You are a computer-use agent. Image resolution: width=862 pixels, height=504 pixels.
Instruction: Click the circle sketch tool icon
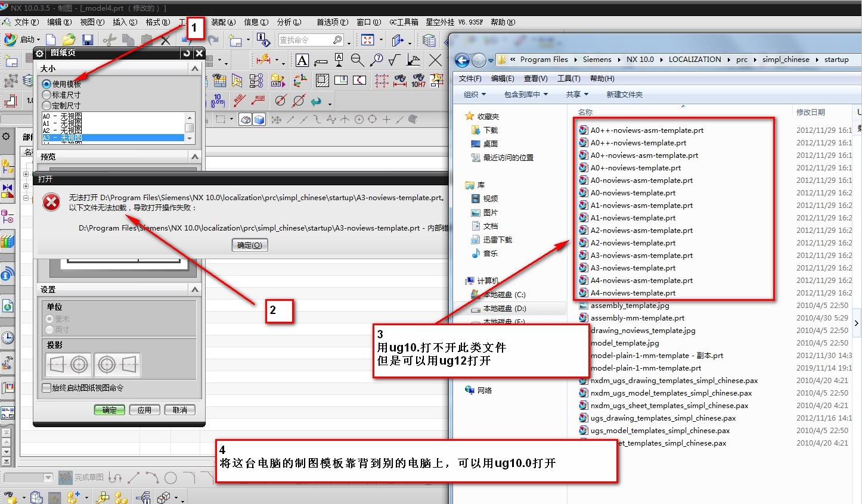(x=170, y=478)
